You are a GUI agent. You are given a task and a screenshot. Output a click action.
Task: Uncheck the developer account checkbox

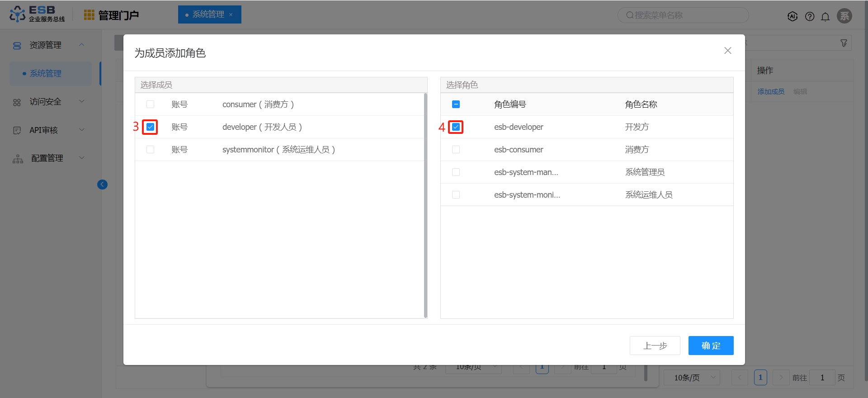click(x=151, y=127)
